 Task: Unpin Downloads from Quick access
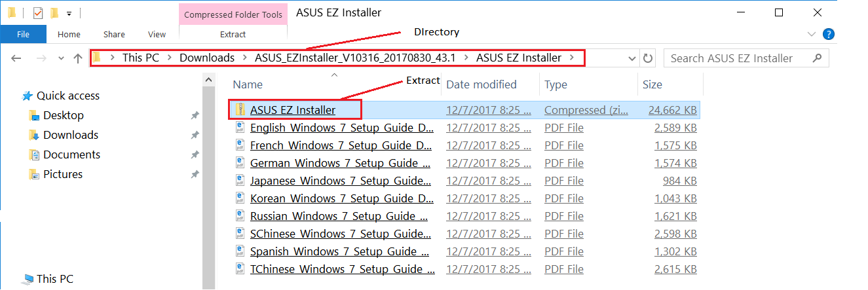point(195,136)
